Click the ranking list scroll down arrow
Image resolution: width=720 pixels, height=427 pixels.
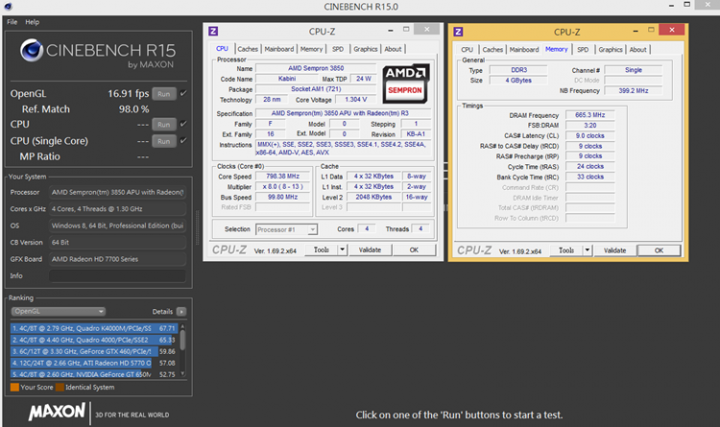click(183, 374)
